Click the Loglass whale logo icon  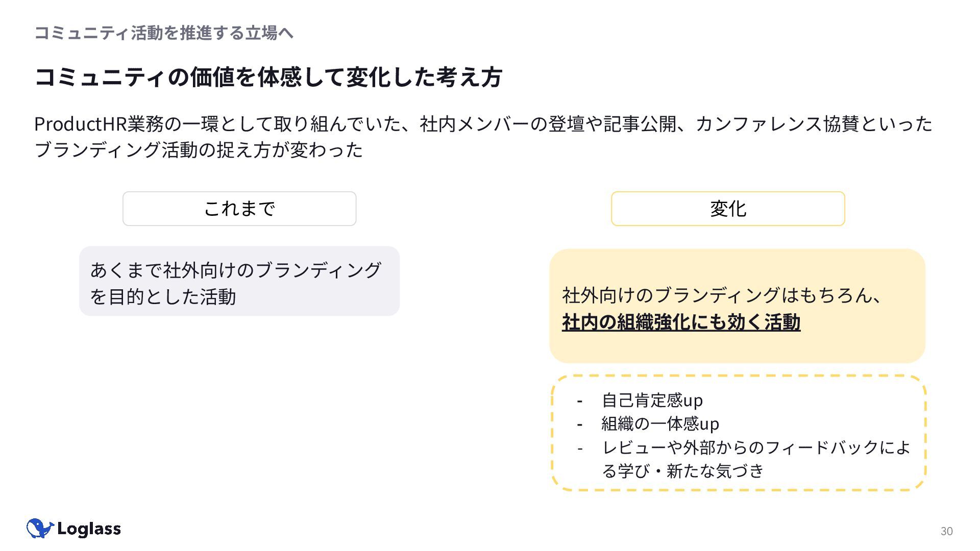[x=40, y=528]
